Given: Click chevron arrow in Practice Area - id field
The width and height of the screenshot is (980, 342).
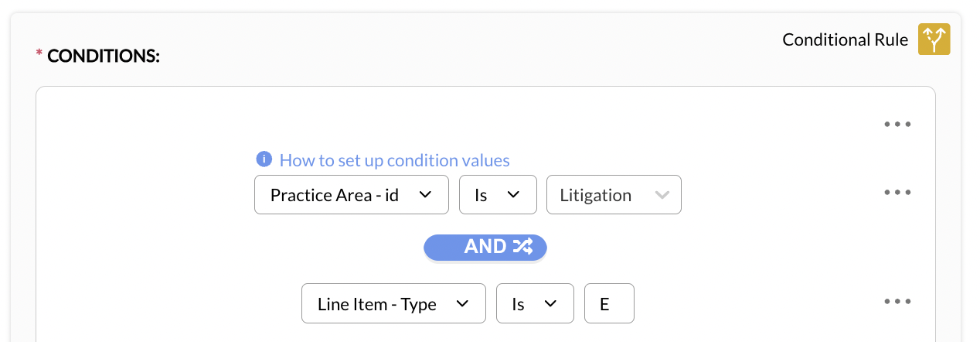Looking at the screenshot, I should [424, 195].
